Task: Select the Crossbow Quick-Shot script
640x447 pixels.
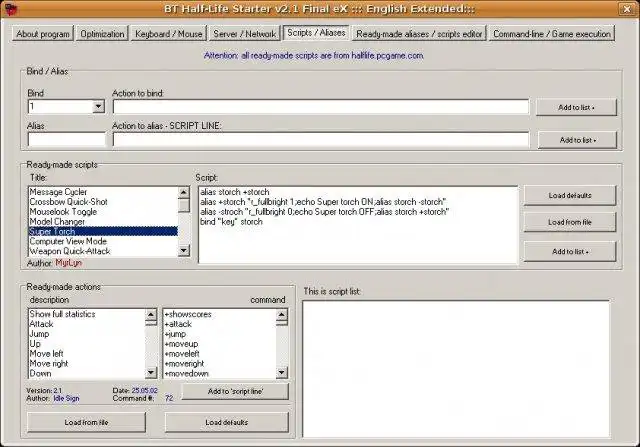Action: [103, 202]
